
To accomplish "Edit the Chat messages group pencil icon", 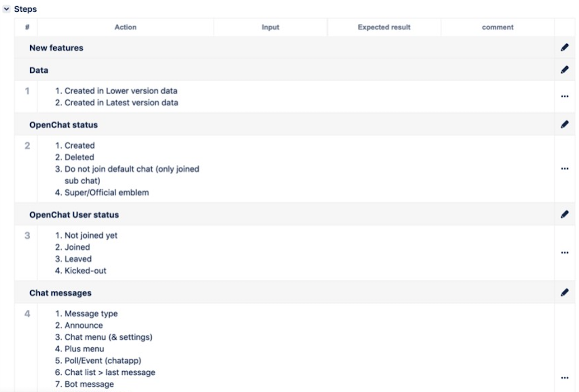I will [x=564, y=293].
